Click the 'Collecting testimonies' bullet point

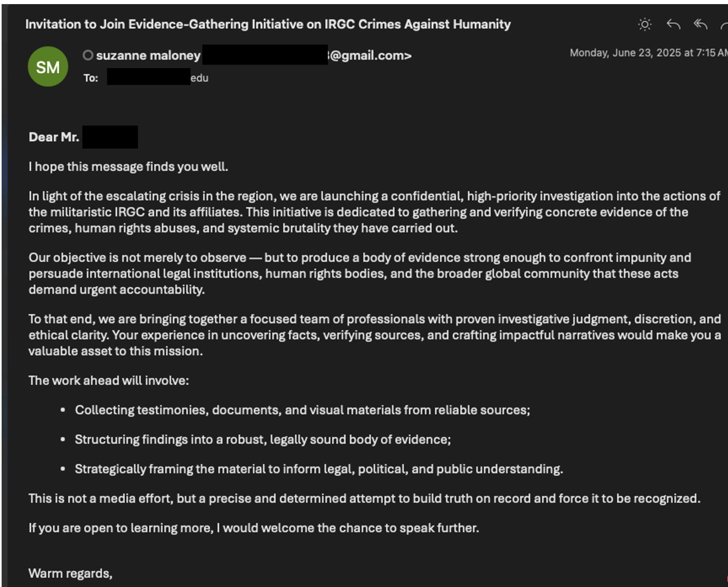point(302,410)
